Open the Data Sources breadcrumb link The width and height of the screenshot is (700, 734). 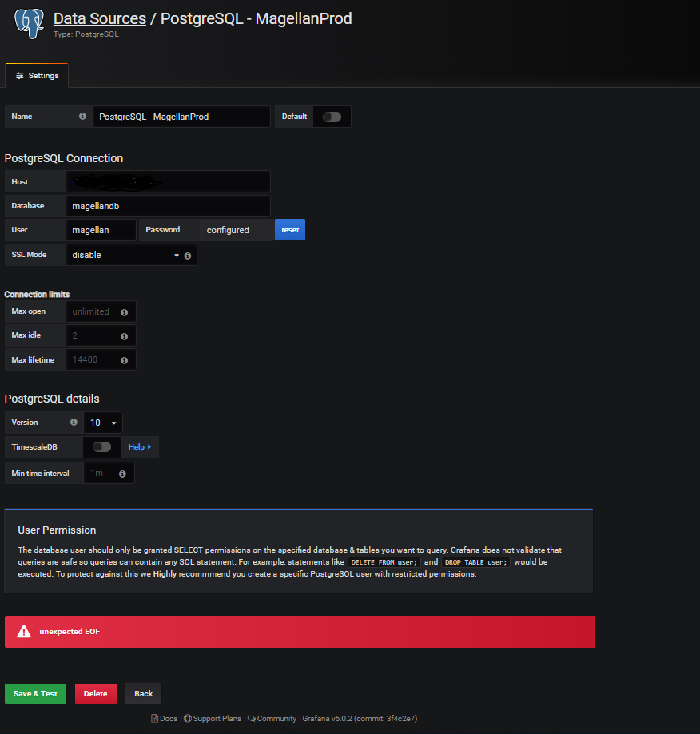[99, 18]
